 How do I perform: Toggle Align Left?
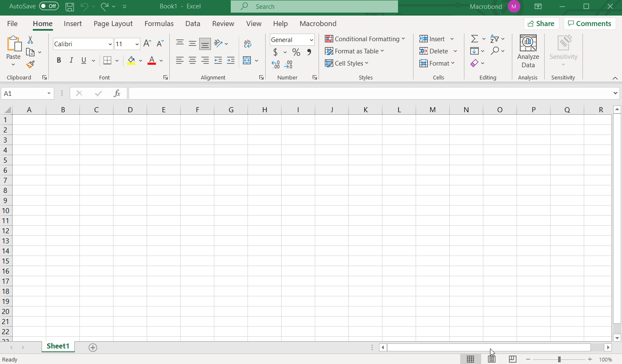[x=180, y=61]
